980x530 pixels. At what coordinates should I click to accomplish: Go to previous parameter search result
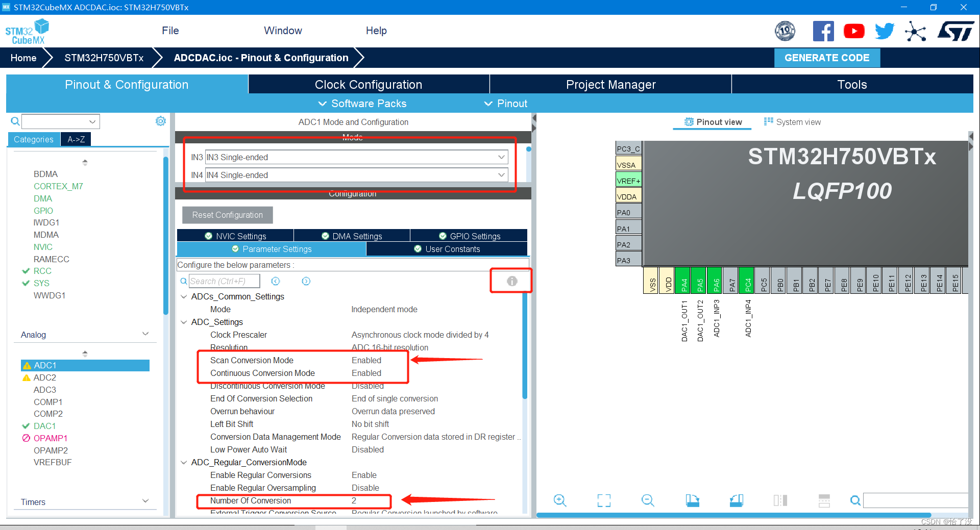coord(276,281)
